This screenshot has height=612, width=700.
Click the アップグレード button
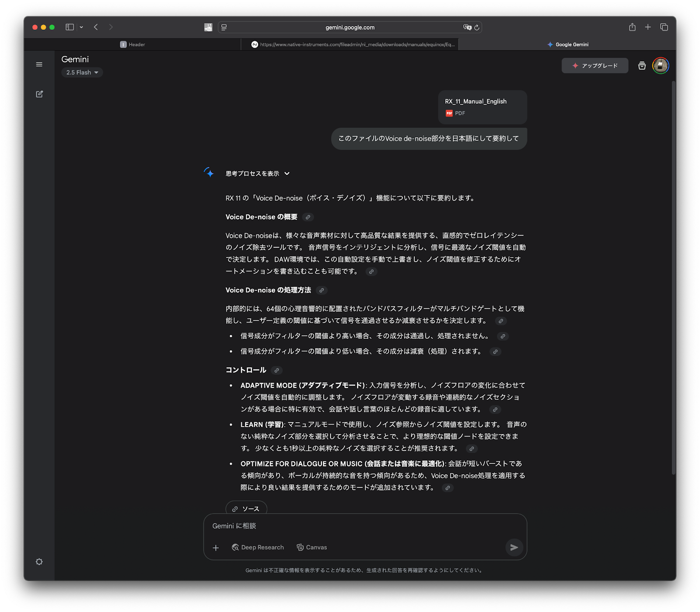pyautogui.click(x=595, y=66)
